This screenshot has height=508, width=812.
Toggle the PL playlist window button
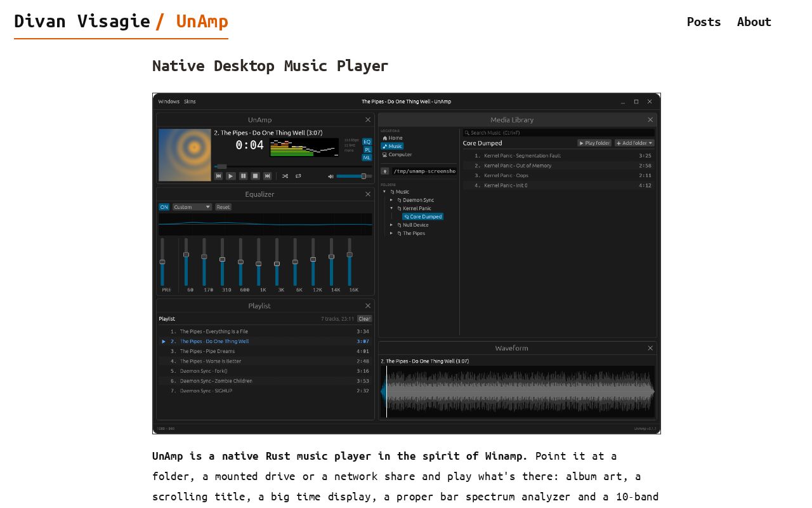(x=367, y=150)
